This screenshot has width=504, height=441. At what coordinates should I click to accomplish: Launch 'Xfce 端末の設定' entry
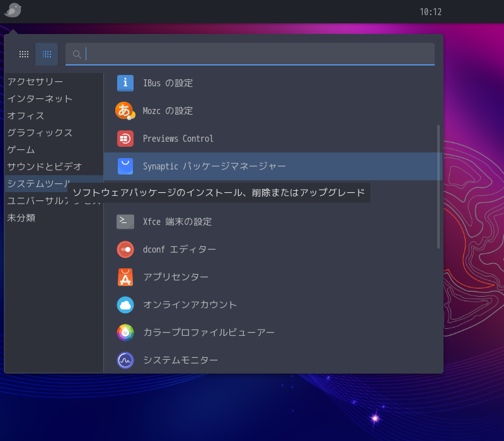[x=273, y=222]
